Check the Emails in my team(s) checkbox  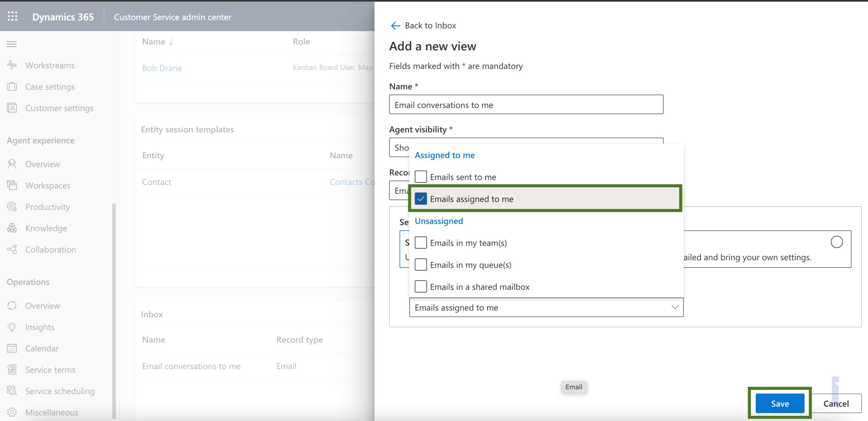[421, 243]
